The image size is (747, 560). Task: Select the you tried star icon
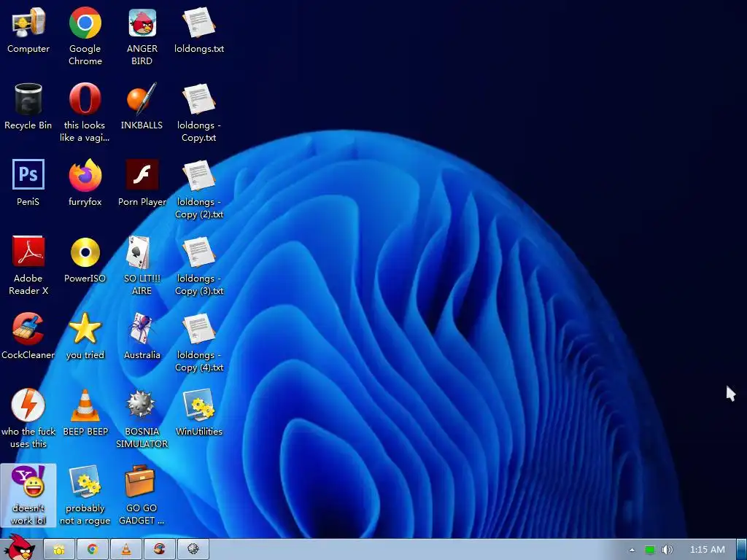[85, 336]
